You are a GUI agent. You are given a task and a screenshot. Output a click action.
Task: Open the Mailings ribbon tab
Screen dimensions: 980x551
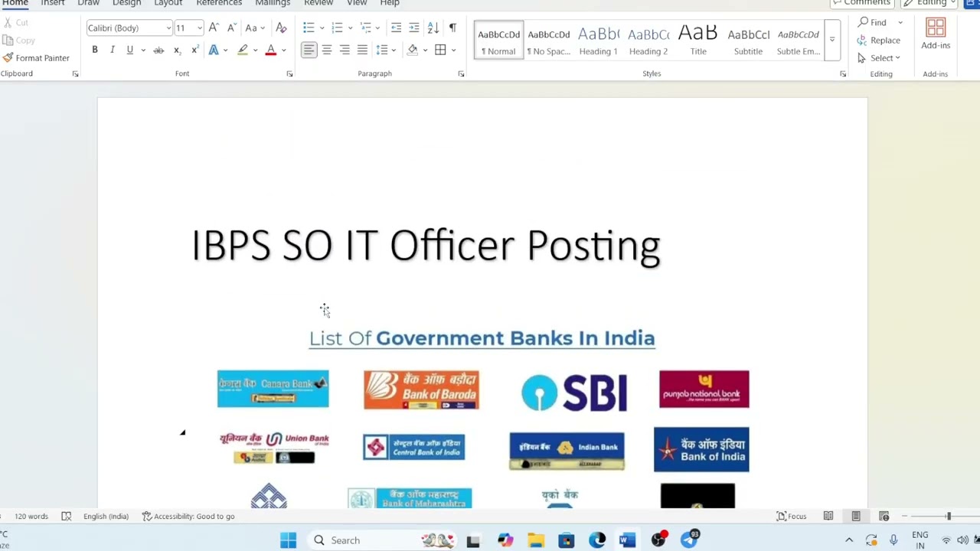[273, 3]
